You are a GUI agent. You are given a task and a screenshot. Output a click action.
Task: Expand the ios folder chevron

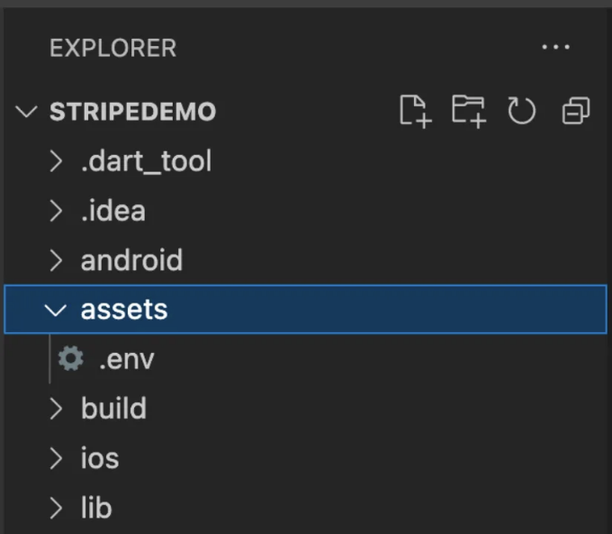pyautogui.click(x=56, y=458)
